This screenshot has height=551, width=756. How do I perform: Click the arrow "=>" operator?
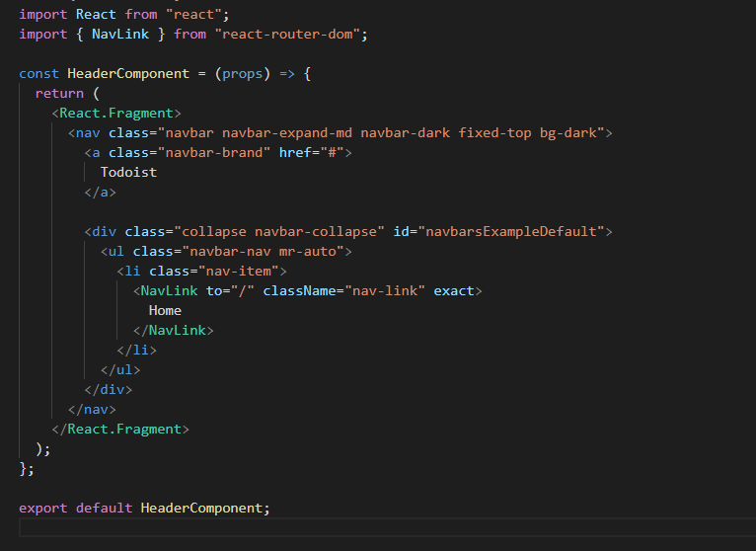coord(287,74)
